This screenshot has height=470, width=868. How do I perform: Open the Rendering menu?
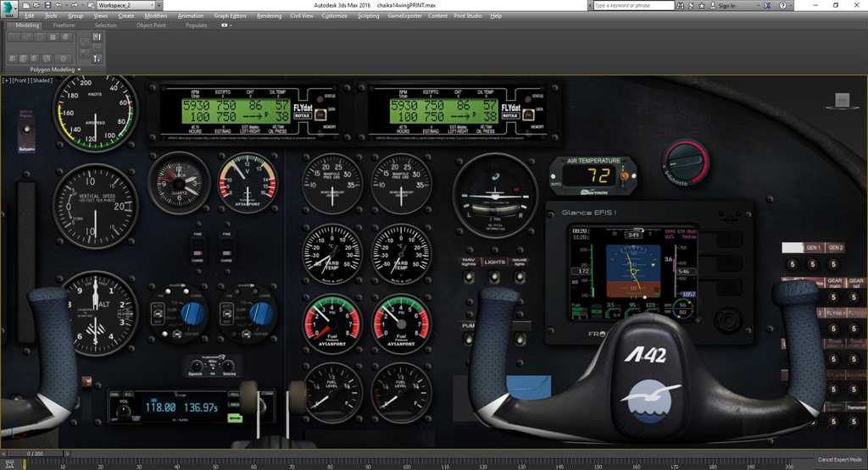click(269, 15)
